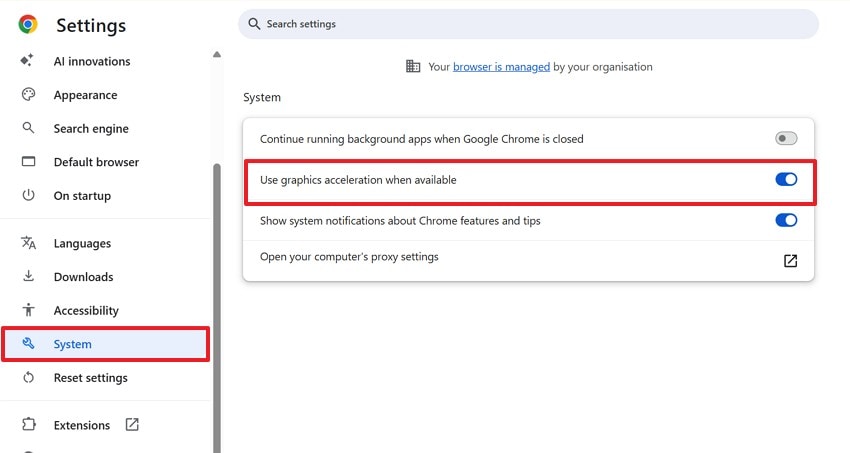Click the AI innovations sparkle icon

[27, 60]
